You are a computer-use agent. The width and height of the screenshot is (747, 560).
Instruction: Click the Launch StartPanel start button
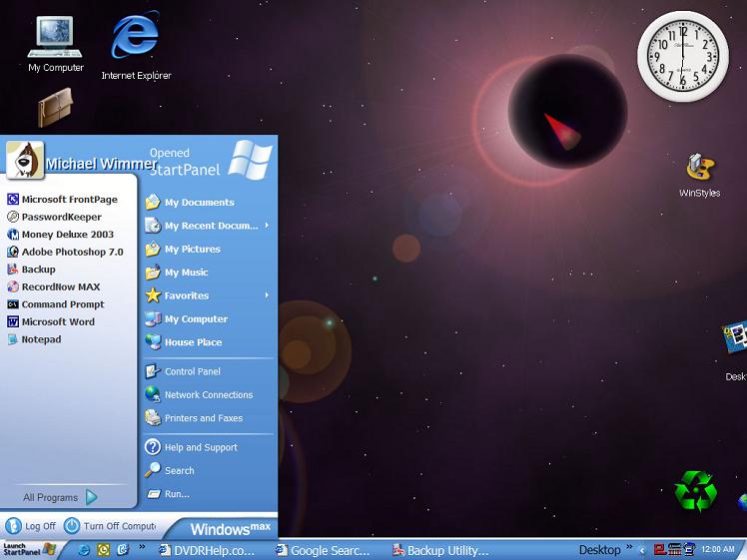click(29, 550)
